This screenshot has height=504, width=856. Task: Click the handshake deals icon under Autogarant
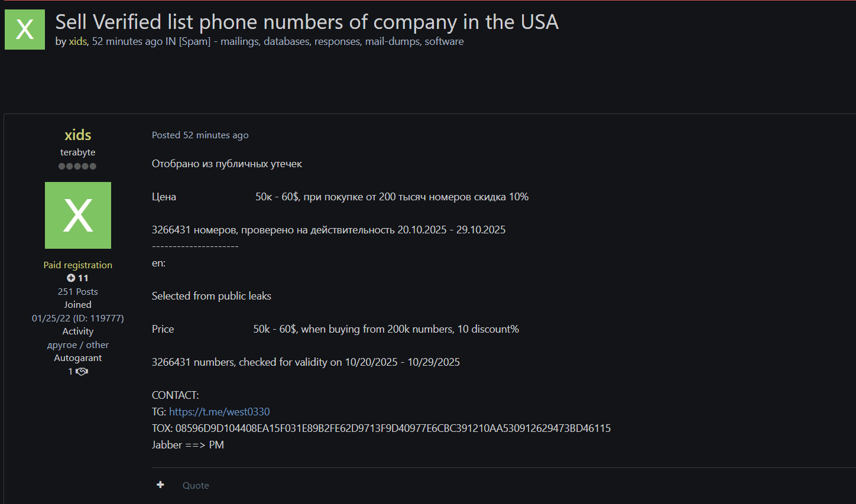(x=82, y=372)
